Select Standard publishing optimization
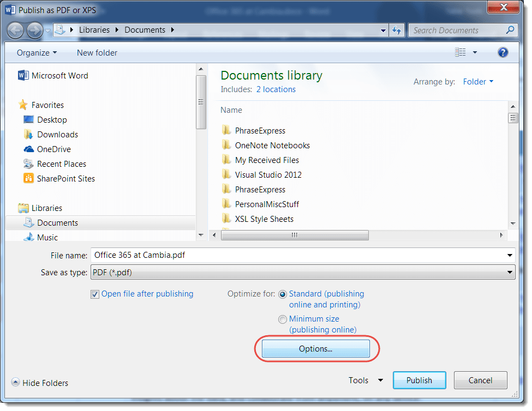This screenshot has height=411, width=532. [283, 294]
